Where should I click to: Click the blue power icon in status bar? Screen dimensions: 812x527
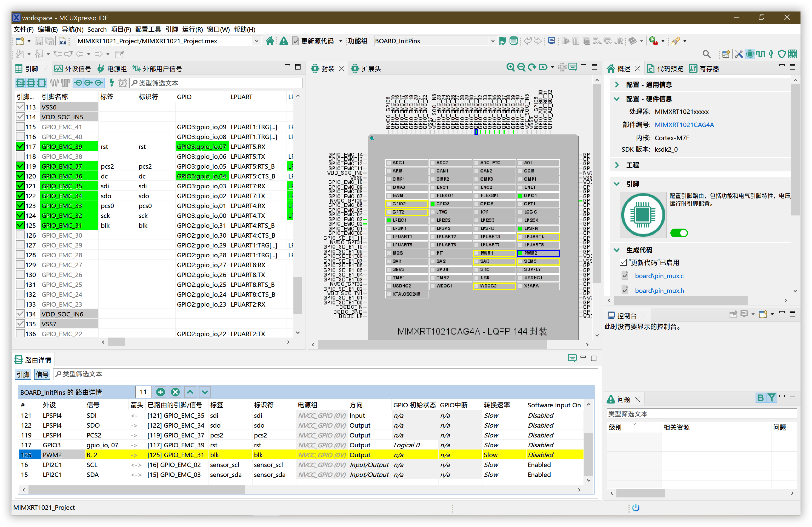pyautogui.click(x=636, y=507)
